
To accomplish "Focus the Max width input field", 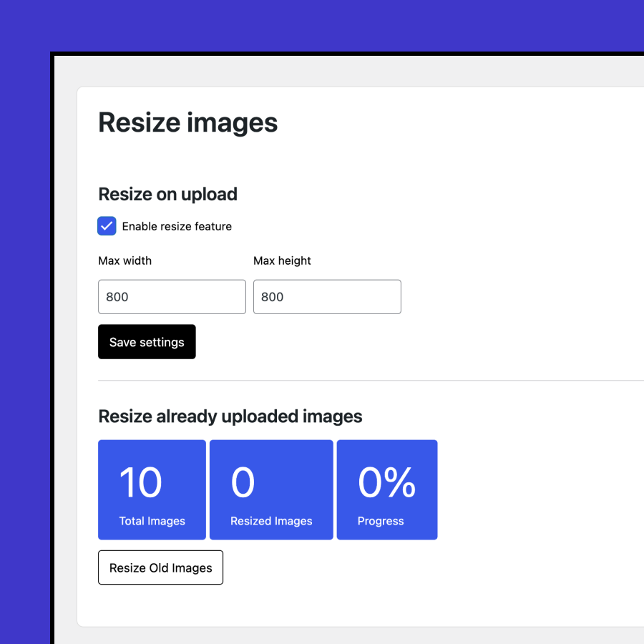I will [x=172, y=297].
